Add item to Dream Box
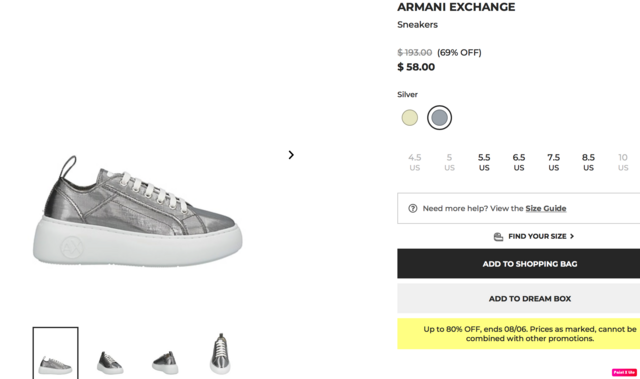This screenshot has width=640, height=379. coord(519,298)
